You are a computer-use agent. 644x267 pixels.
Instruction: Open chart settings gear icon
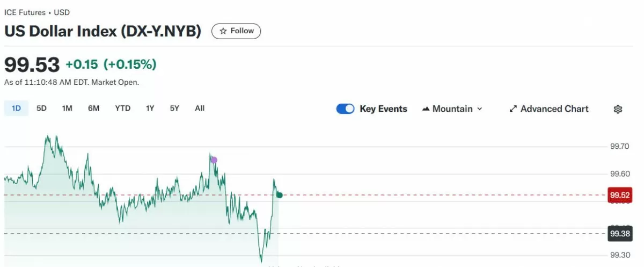pos(618,109)
